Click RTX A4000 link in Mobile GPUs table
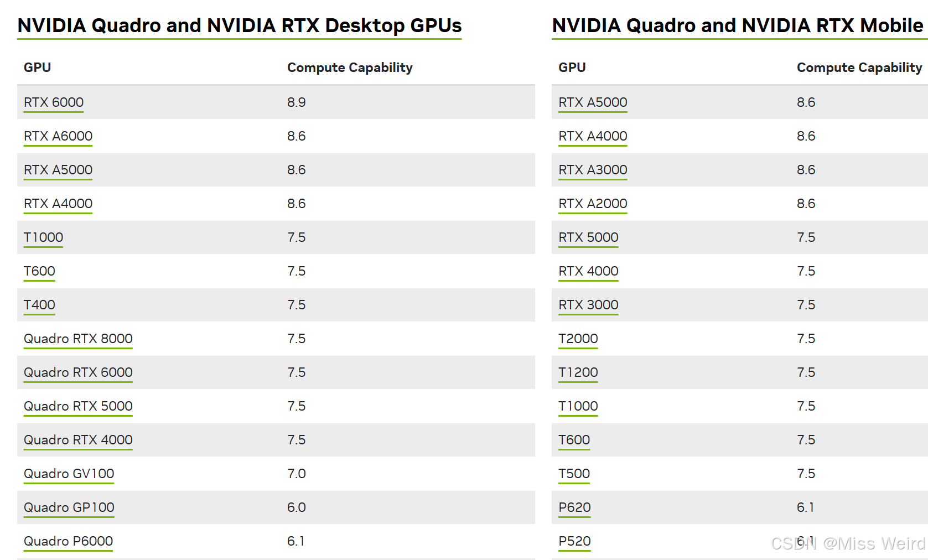928x560 pixels. pyautogui.click(x=593, y=136)
